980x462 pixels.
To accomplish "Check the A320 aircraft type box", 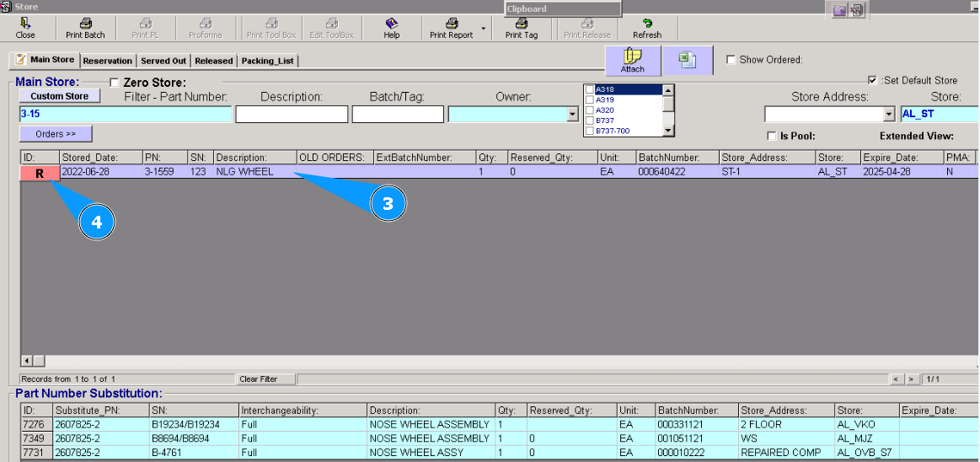I will coord(589,110).
